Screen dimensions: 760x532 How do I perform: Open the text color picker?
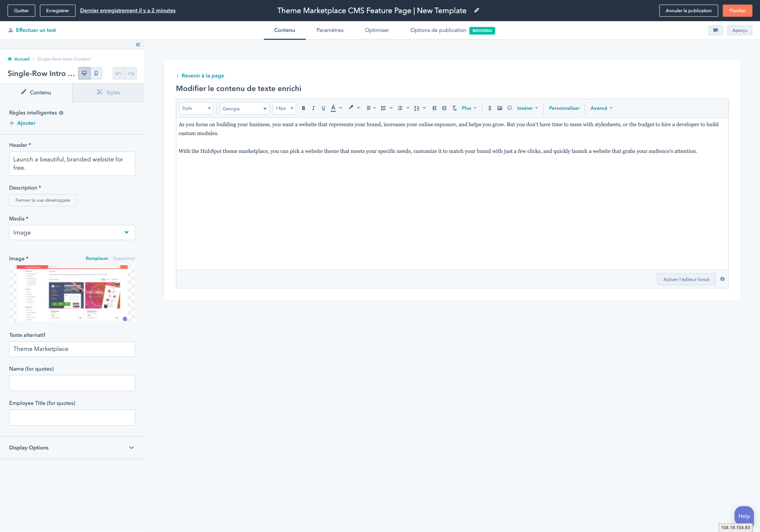(334, 108)
